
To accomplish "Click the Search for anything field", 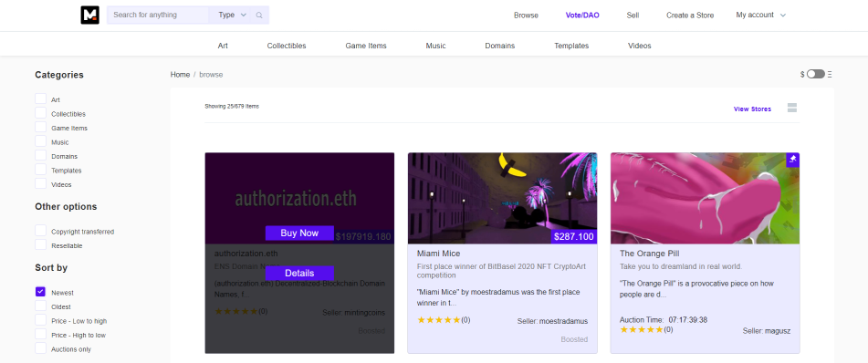I will coord(158,15).
